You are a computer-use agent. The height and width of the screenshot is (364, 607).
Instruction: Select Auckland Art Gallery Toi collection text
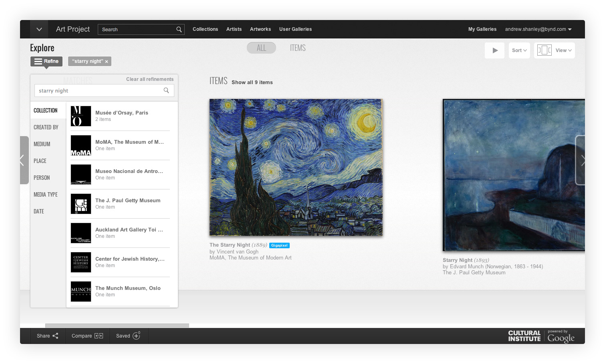click(129, 230)
